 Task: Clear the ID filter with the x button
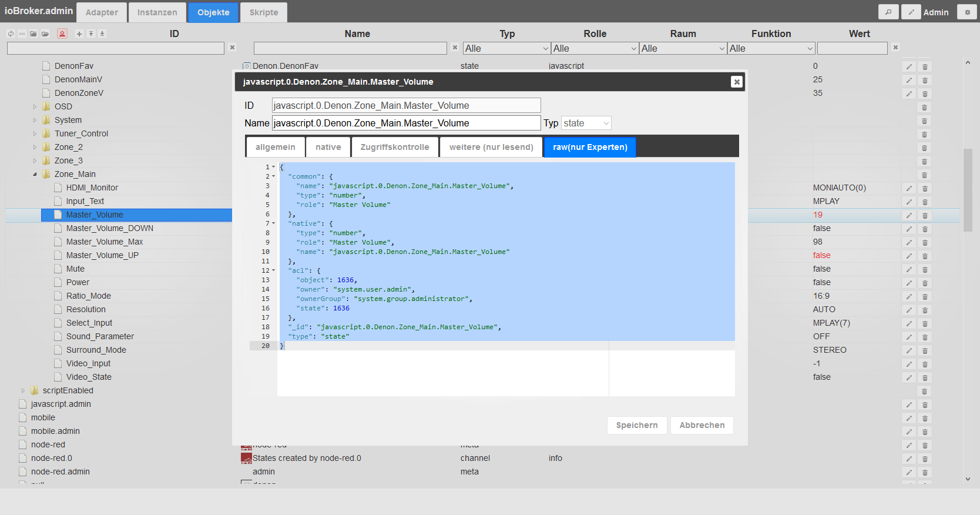232,48
